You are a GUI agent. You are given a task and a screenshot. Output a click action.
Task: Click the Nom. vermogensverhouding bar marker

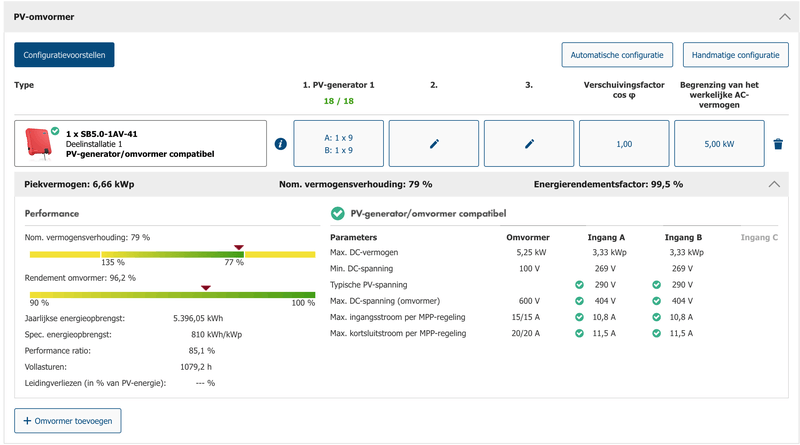click(x=238, y=247)
